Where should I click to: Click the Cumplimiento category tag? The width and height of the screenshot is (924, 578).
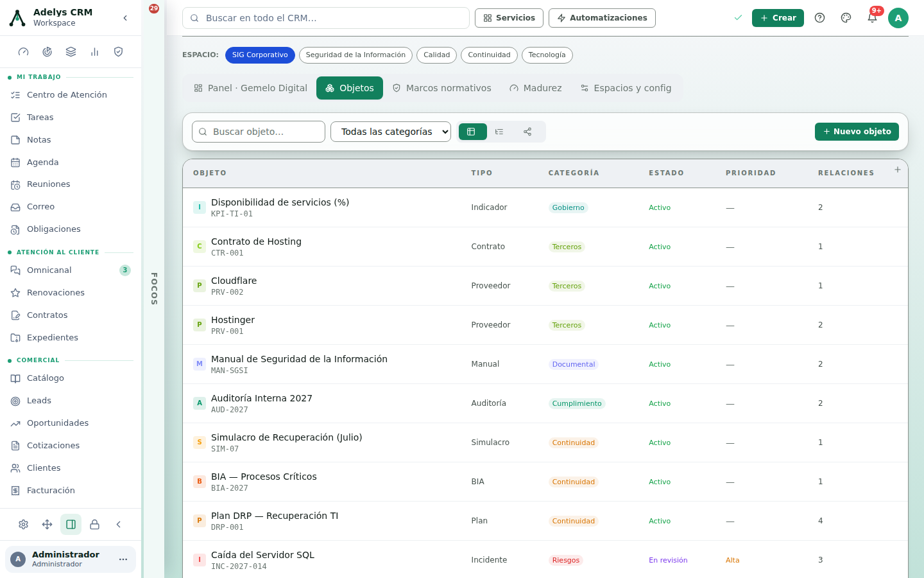[x=577, y=403]
